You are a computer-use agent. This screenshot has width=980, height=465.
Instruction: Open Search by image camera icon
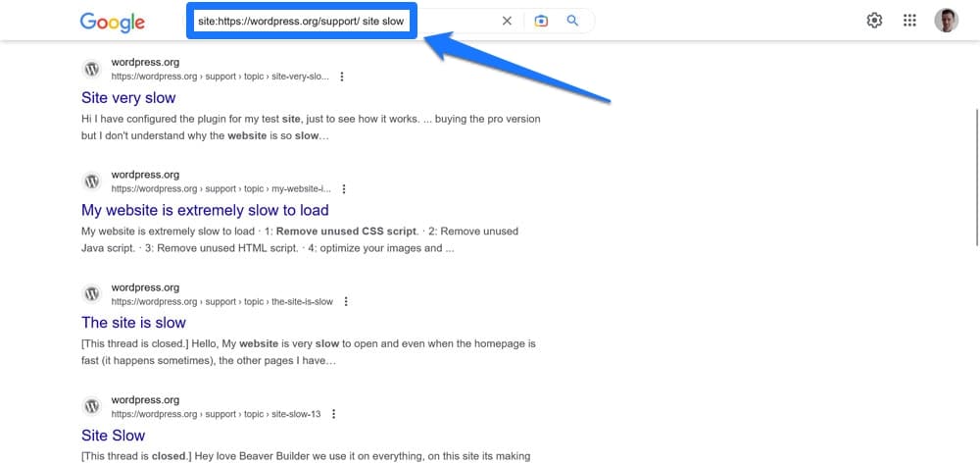[541, 22]
